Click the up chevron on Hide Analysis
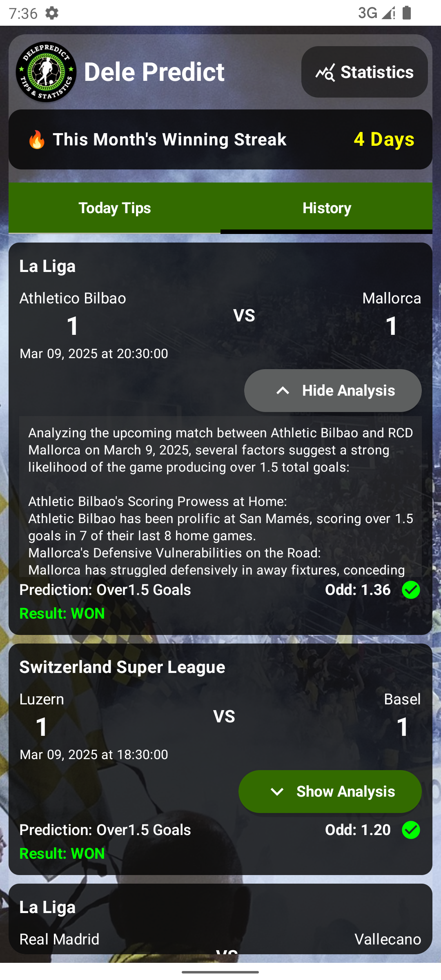441x980 pixels. [x=283, y=391]
